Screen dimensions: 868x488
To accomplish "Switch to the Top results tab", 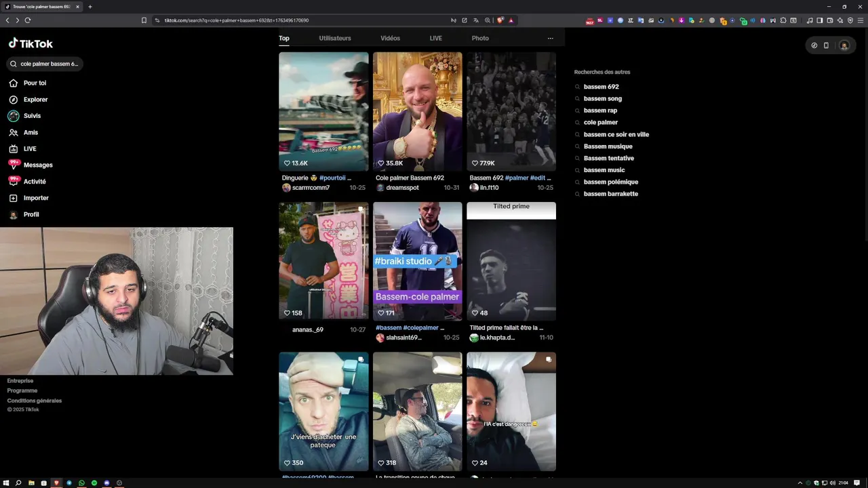I will point(284,38).
